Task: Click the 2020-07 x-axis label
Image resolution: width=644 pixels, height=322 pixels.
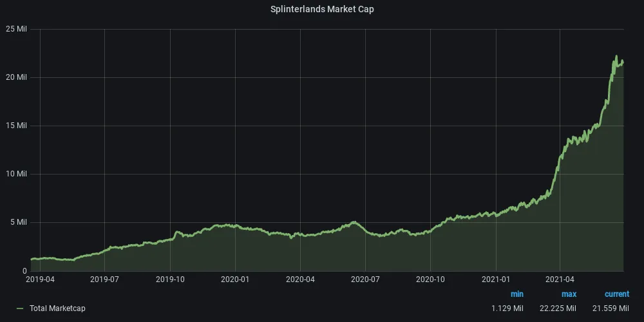Action: tap(365, 279)
